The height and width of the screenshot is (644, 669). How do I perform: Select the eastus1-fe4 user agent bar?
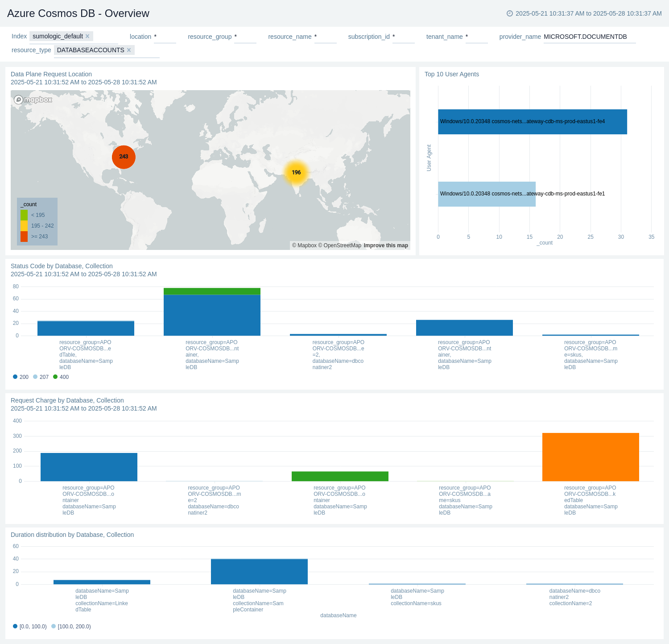click(x=533, y=122)
